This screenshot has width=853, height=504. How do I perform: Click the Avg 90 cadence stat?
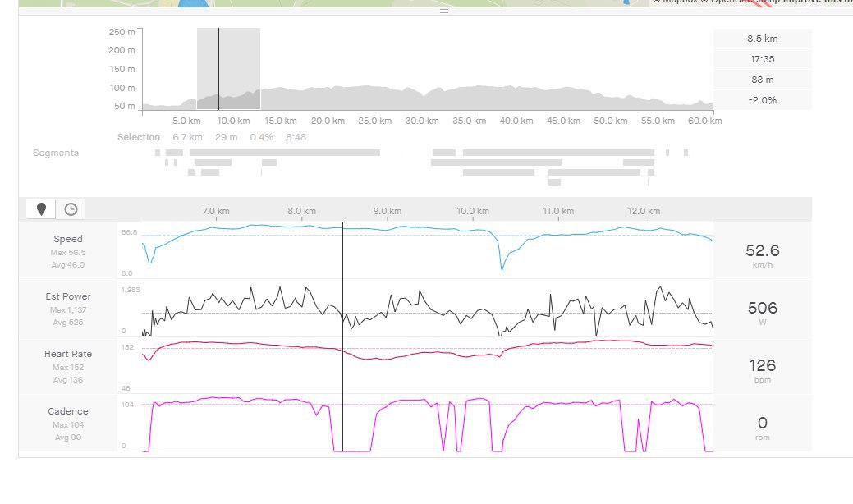point(68,438)
